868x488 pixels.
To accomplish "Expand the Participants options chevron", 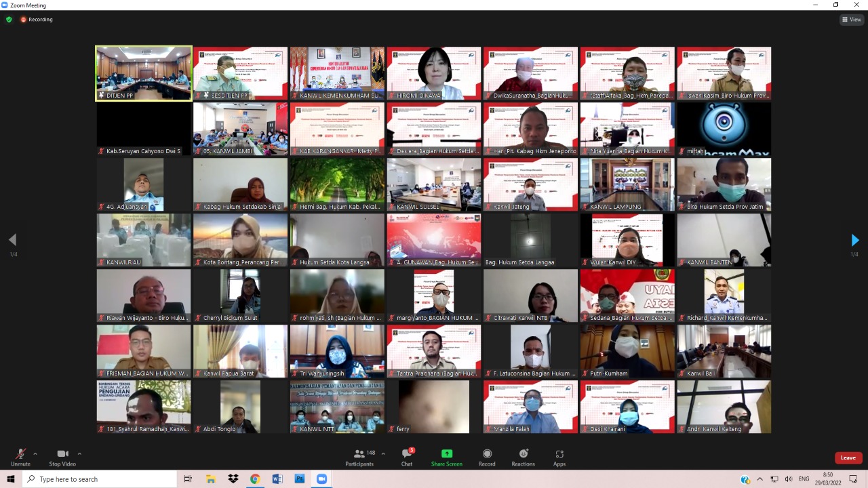I will pos(383,453).
